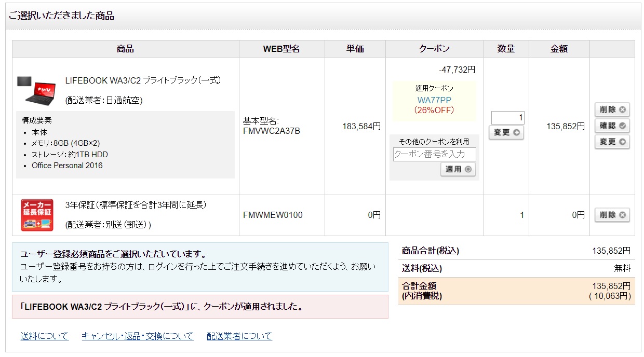
Task: Click the 商品合計(税込) label
Action: pos(431,251)
